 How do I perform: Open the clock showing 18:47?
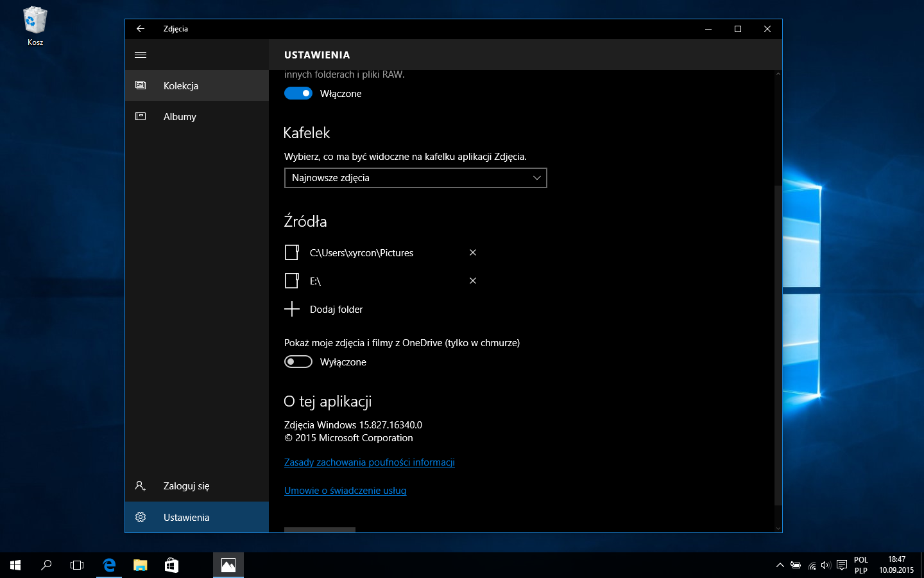click(x=896, y=565)
